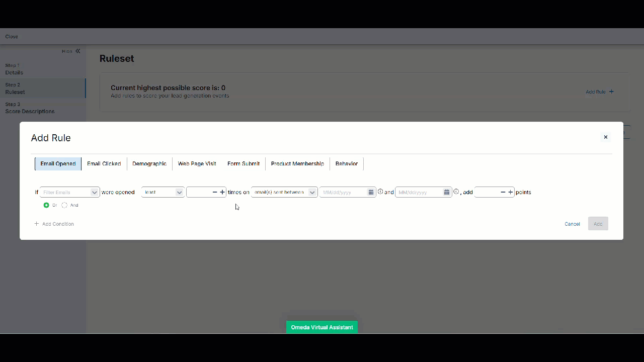Open the calendar picker for the second date
644x362 pixels.
point(446,192)
